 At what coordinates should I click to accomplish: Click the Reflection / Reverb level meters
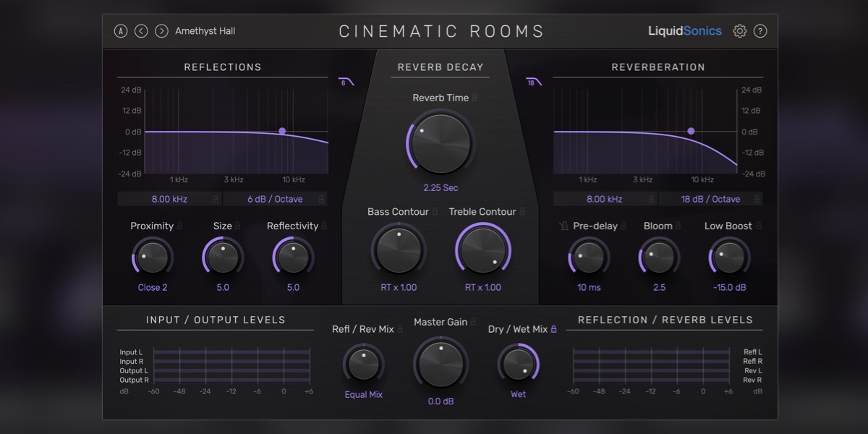coord(651,366)
